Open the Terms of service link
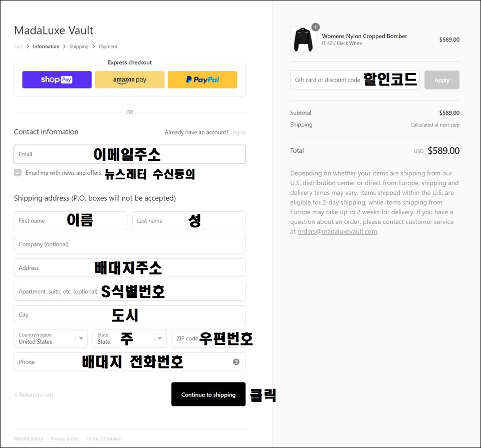The width and height of the screenshot is (481, 448). (x=104, y=439)
